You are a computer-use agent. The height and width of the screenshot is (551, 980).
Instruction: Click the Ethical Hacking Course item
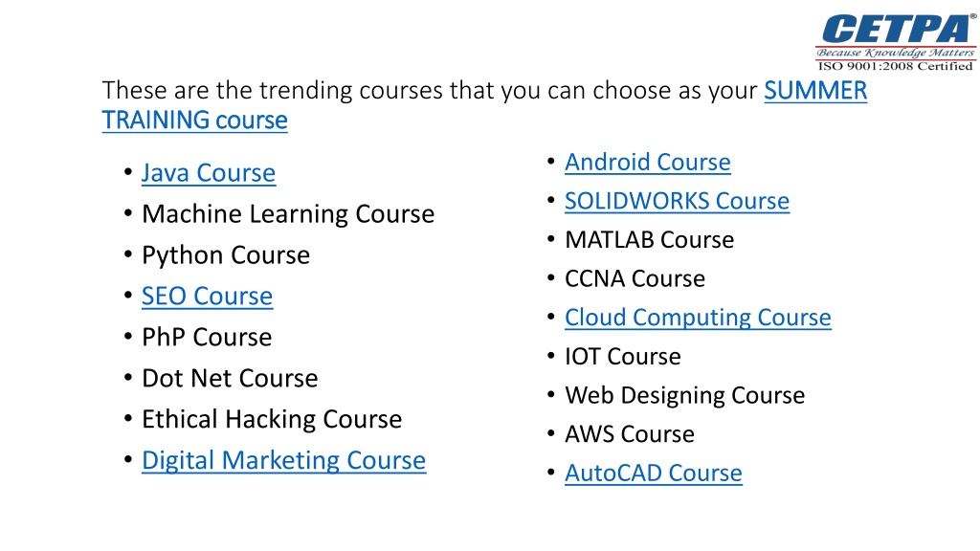tap(272, 420)
